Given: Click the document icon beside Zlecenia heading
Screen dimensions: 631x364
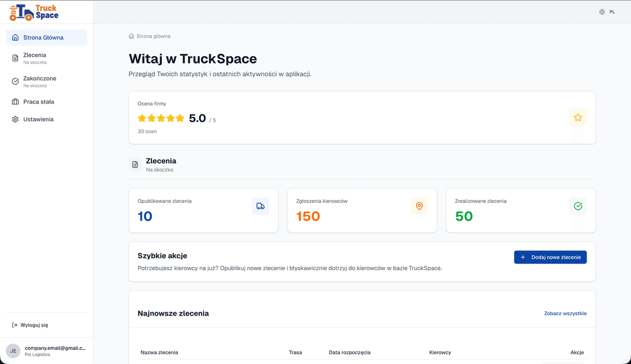Looking at the screenshot, I should (135, 164).
